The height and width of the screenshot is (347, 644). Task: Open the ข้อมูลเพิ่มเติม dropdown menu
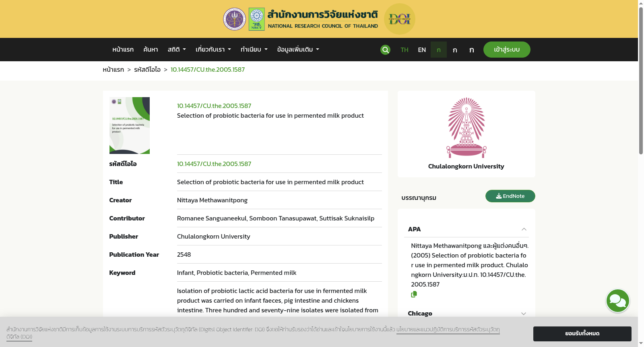pyautogui.click(x=298, y=50)
